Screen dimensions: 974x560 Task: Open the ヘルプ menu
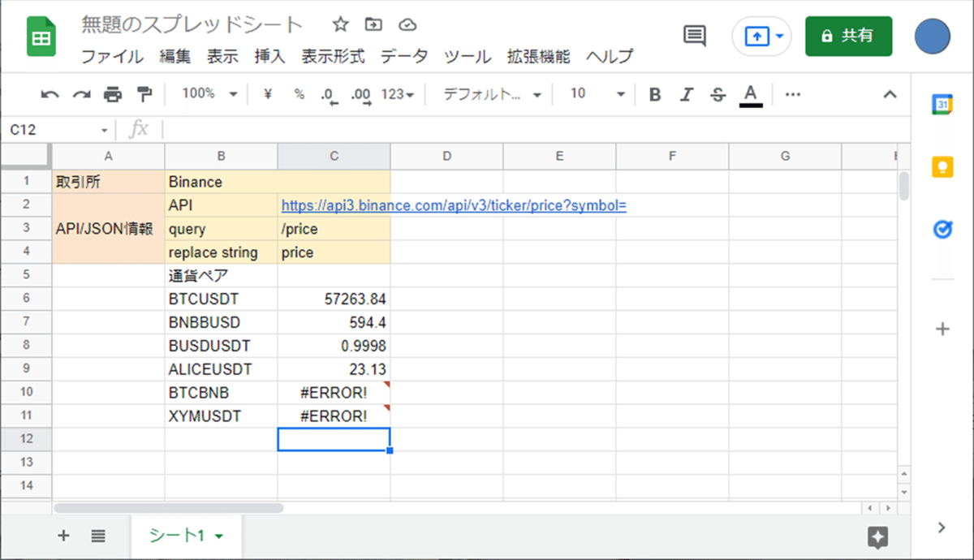click(610, 57)
